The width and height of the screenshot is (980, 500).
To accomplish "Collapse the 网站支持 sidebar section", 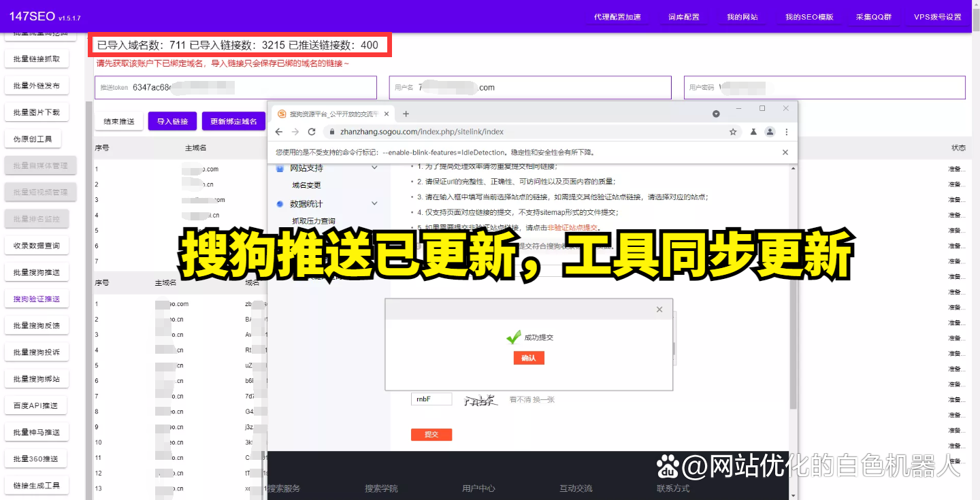I will [x=374, y=167].
